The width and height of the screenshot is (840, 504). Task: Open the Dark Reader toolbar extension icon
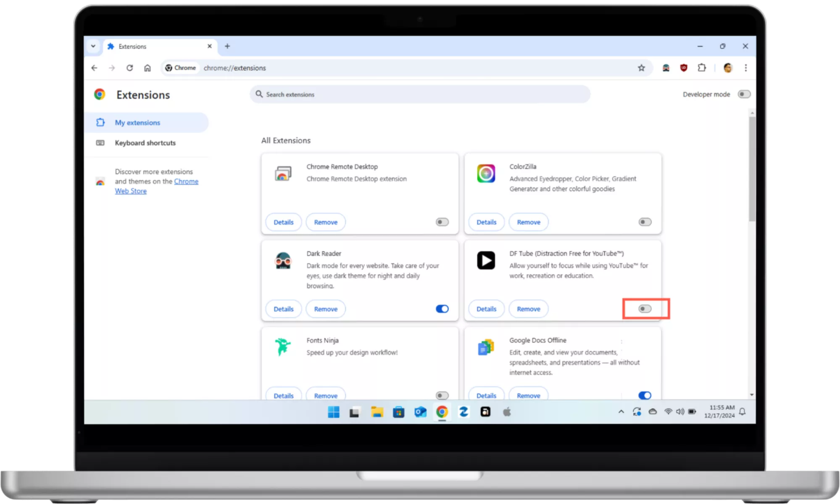coord(666,68)
